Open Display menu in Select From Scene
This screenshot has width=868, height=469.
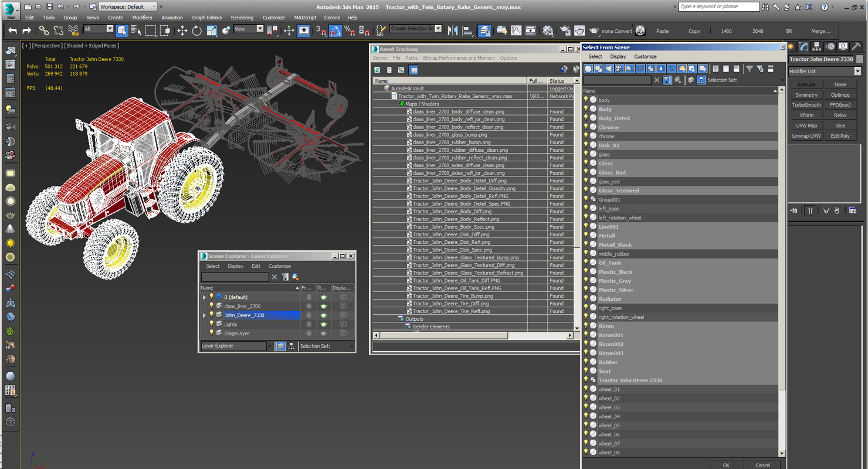[x=618, y=57]
